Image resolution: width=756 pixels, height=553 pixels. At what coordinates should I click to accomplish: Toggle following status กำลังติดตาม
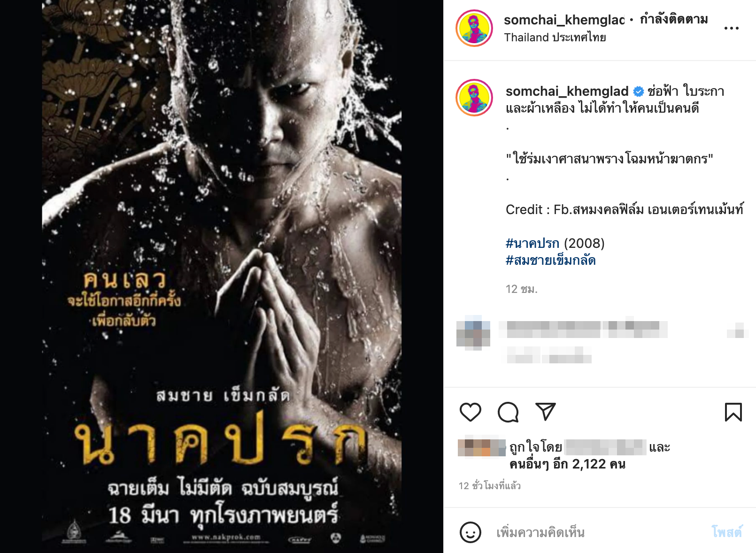coord(674,20)
